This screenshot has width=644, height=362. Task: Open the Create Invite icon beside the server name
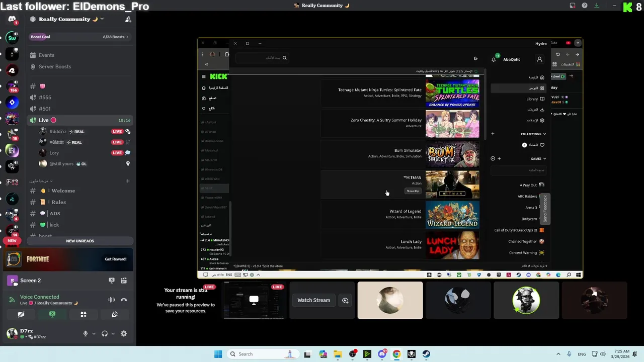coord(128,19)
